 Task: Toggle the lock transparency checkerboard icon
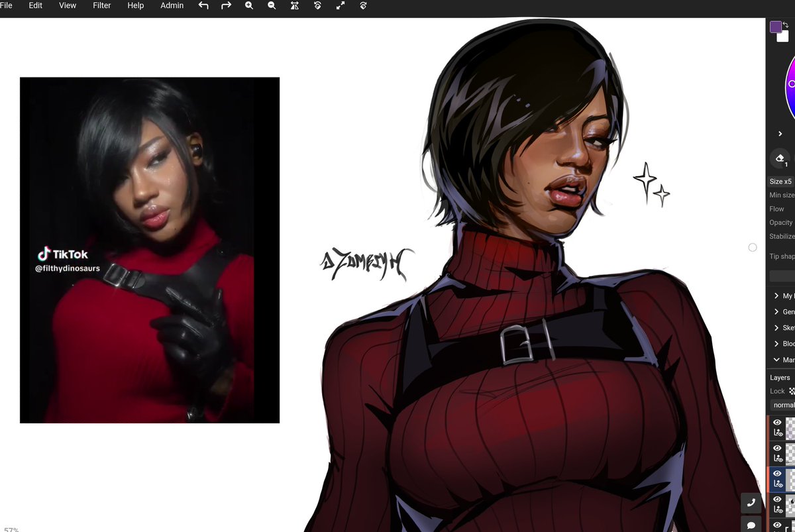tap(792, 391)
